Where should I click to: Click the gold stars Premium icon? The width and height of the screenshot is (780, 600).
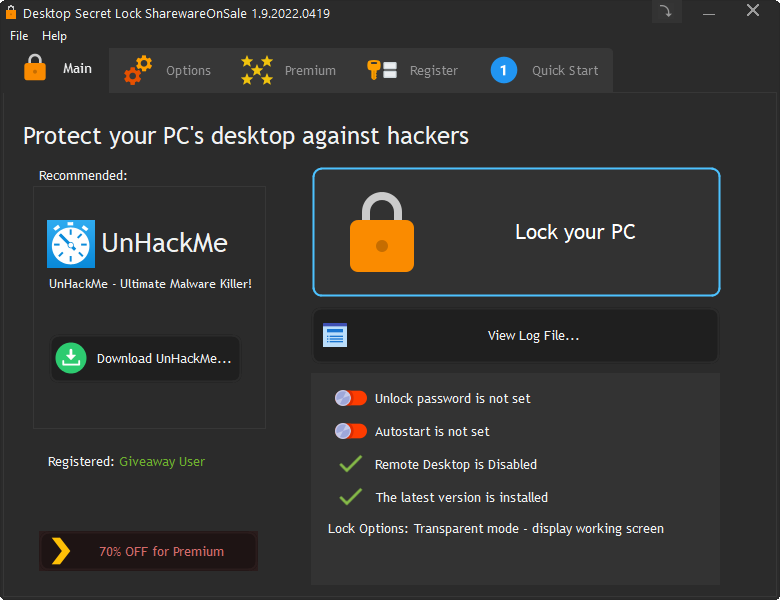click(257, 70)
